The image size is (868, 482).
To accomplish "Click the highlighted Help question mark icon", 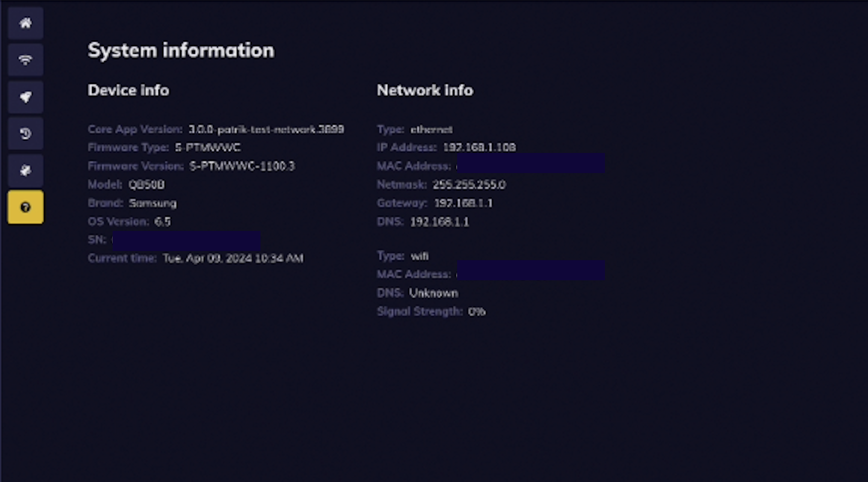I will tap(25, 207).
